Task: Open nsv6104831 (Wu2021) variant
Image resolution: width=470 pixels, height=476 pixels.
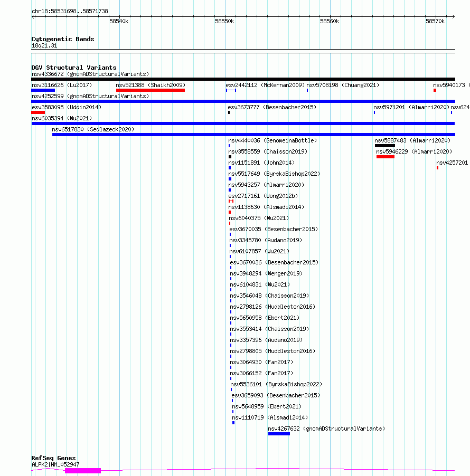Action: pyautogui.click(x=260, y=284)
